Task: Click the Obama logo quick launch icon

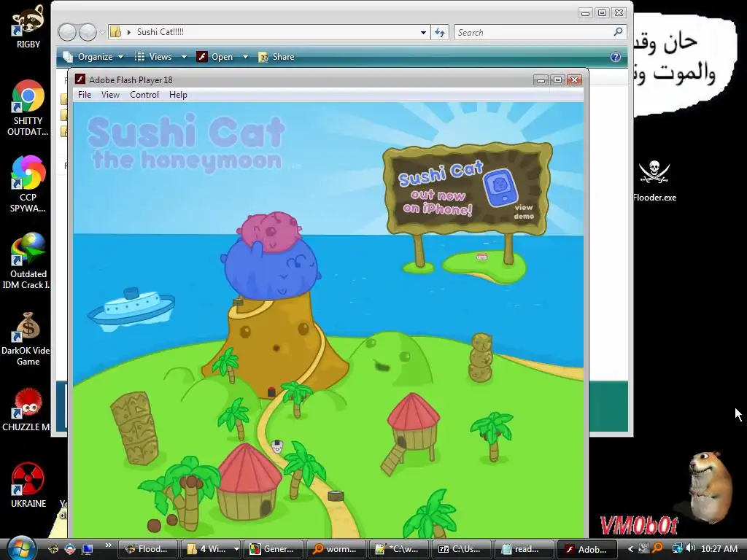Action: [x=70, y=549]
